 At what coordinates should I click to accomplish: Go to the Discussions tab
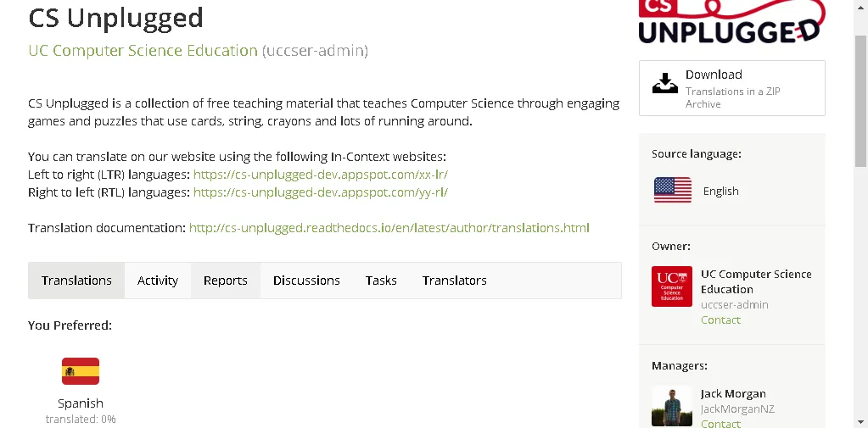click(x=306, y=281)
